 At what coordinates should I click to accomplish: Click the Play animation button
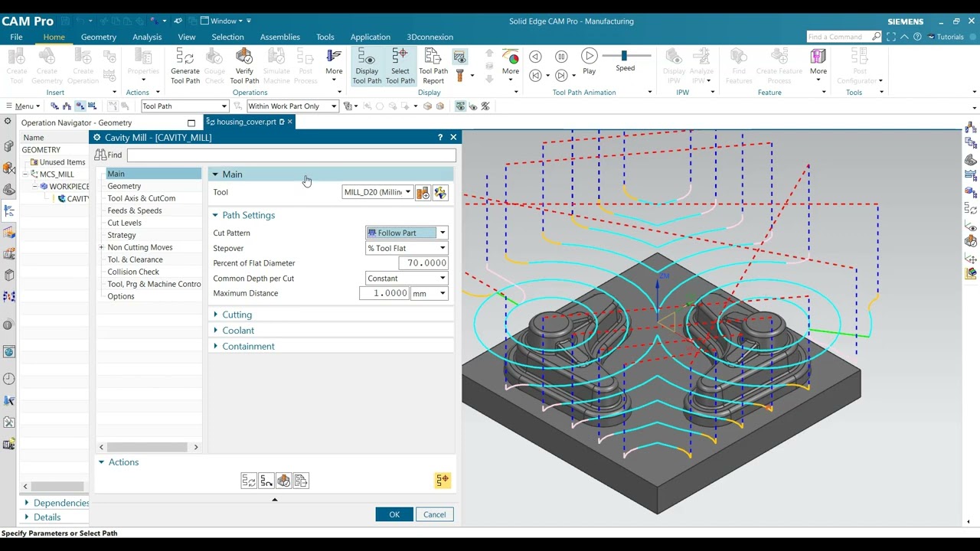[589, 57]
